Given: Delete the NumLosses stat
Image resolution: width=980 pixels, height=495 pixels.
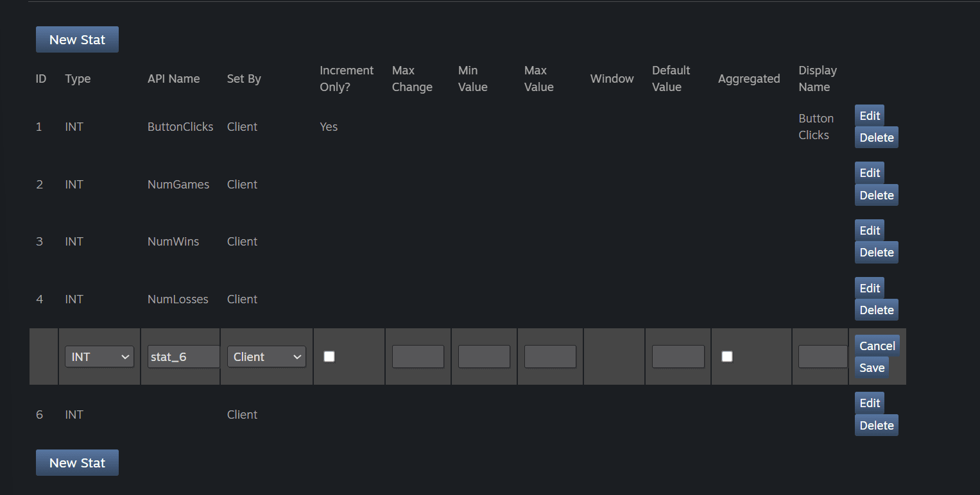Looking at the screenshot, I should 876,310.
